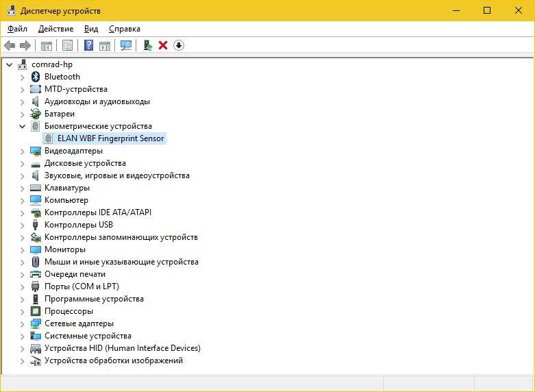
Task: Click the blue Help question-mark icon
Action: (x=89, y=45)
